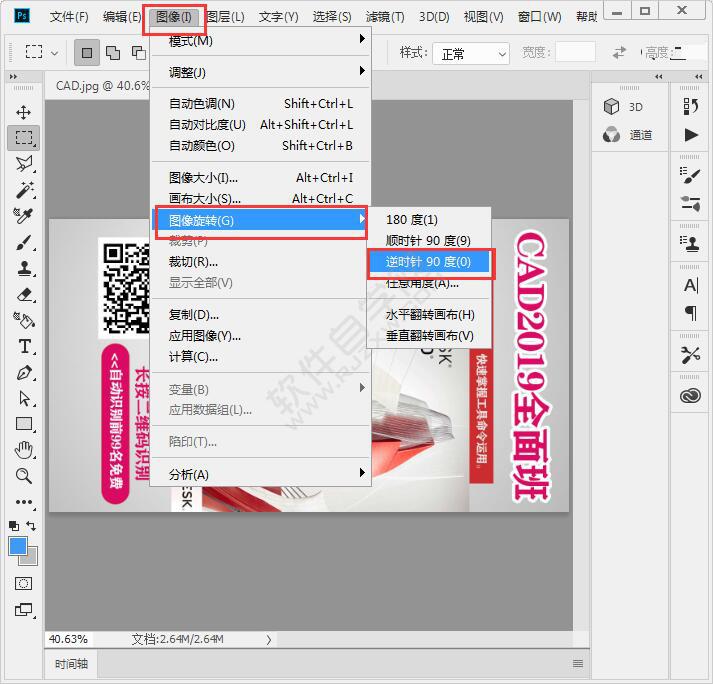Click the blue foreground color swatch
Viewport: 713px width, 684px height.
point(17,546)
